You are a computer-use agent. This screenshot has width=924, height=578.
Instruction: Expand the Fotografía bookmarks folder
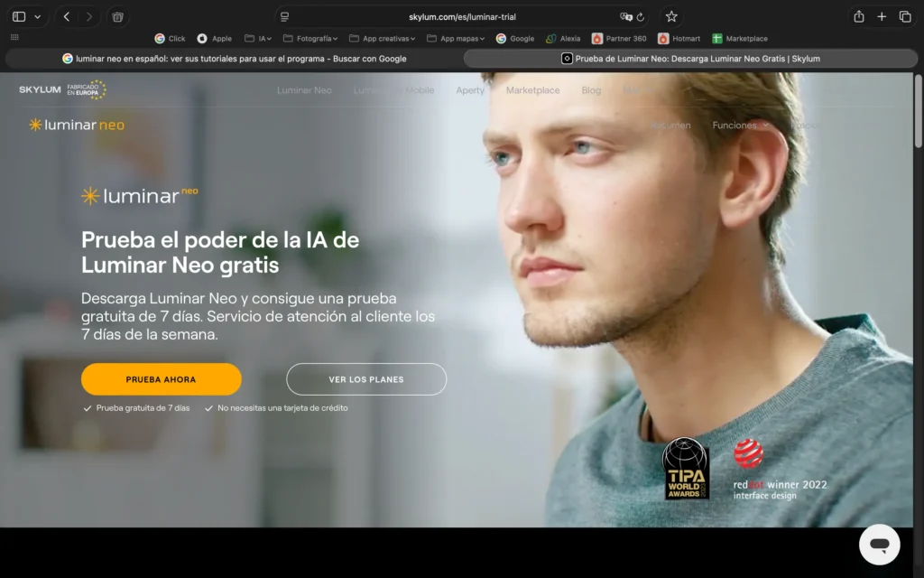310,38
